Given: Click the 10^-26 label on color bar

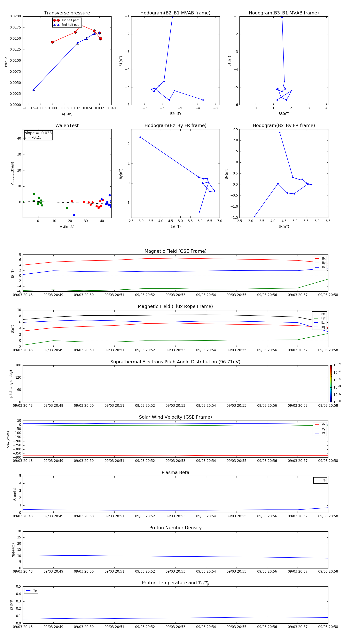Looking at the screenshot, I should (x=337, y=365).
